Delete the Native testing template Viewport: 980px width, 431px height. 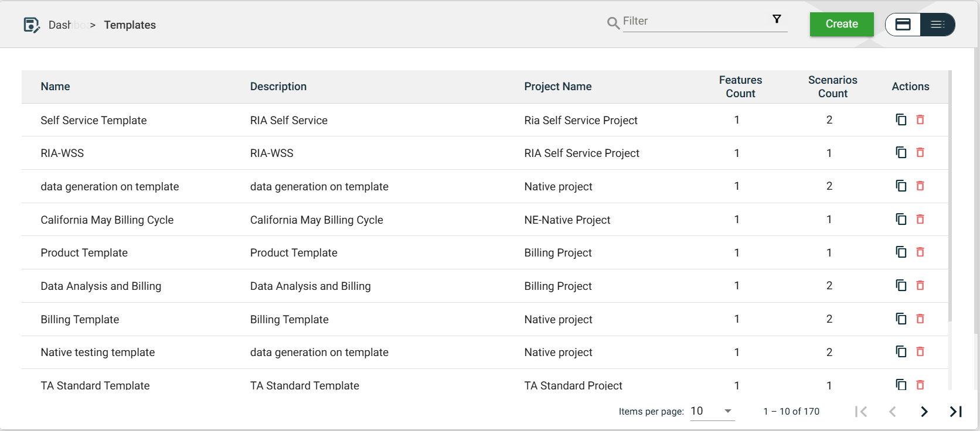tap(920, 352)
